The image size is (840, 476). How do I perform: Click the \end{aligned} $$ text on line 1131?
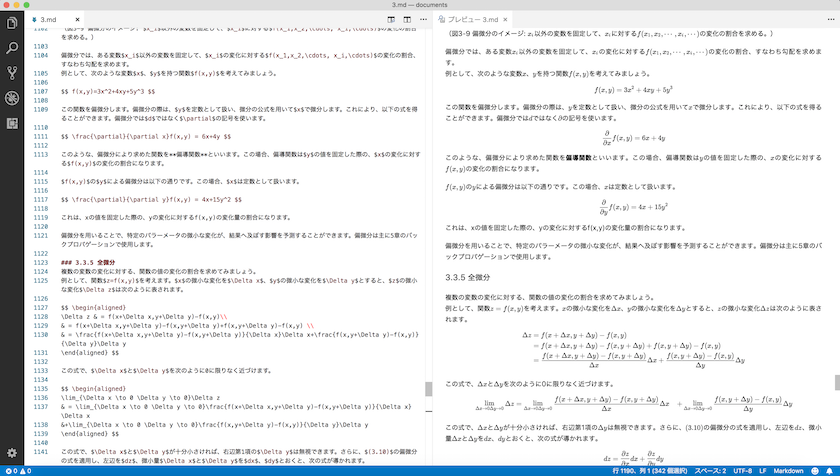click(90, 353)
